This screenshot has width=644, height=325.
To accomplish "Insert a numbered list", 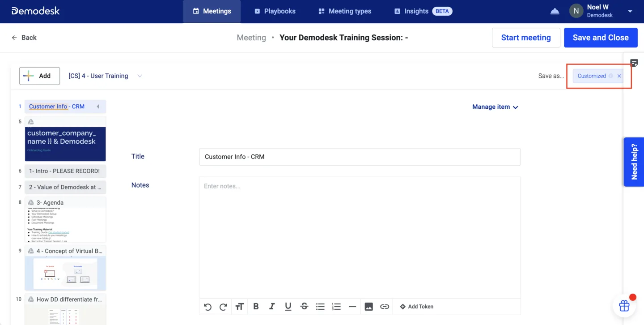I will 336,307.
